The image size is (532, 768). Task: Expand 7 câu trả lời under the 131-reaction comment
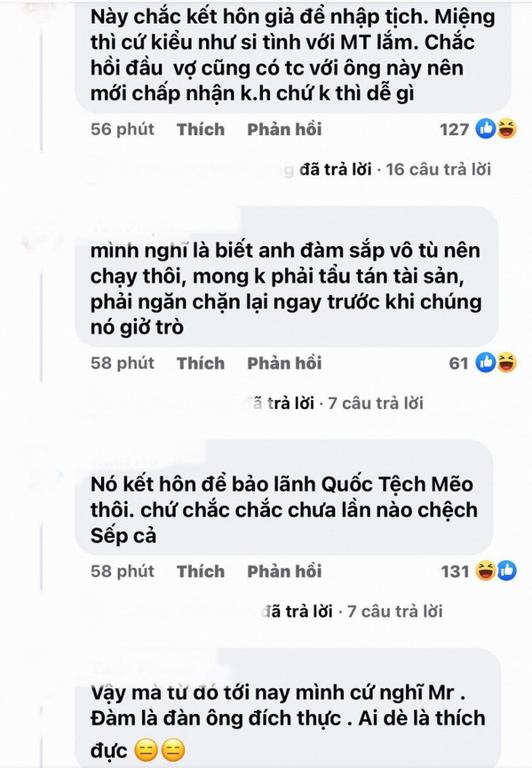pos(395,612)
